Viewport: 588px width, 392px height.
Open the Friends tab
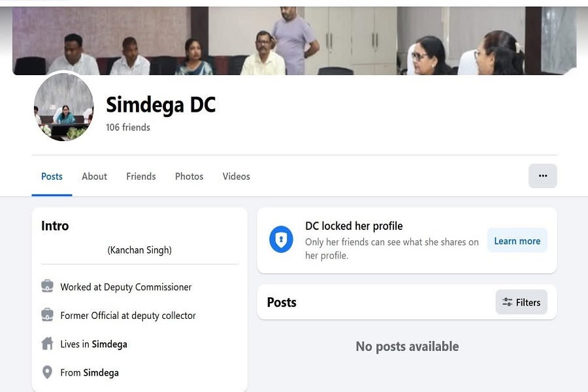(141, 176)
